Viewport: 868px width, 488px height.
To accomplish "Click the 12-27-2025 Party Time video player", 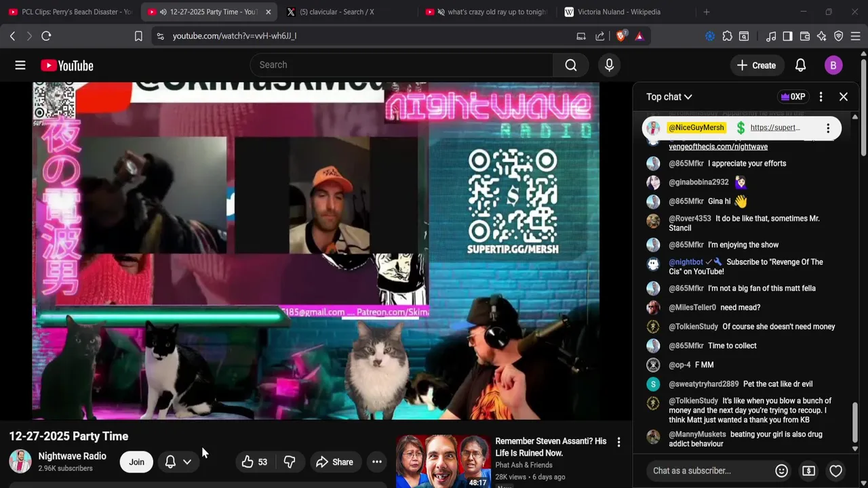I will tap(315, 251).
